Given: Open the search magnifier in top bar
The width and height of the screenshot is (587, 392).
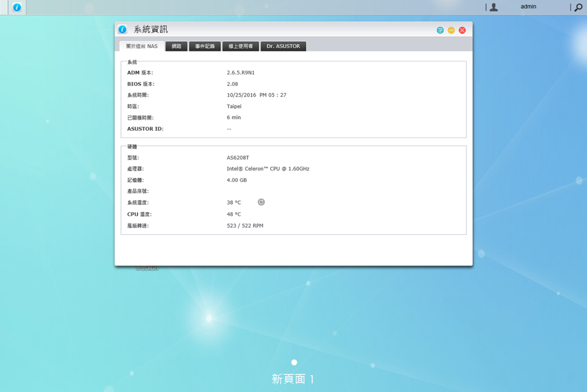Looking at the screenshot, I should tap(578, 7).
